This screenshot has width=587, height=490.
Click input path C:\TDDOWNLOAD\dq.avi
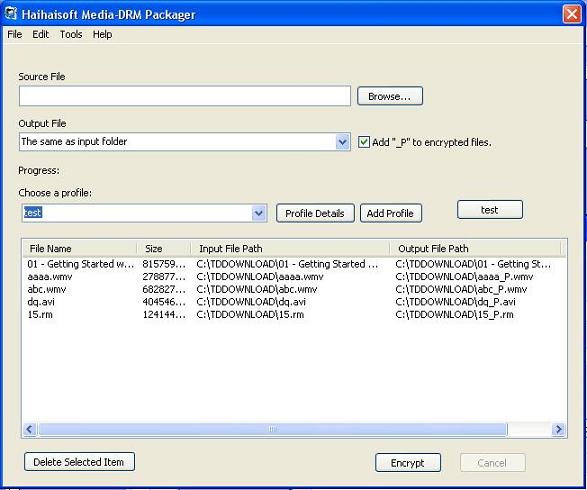tap(251, 302)
